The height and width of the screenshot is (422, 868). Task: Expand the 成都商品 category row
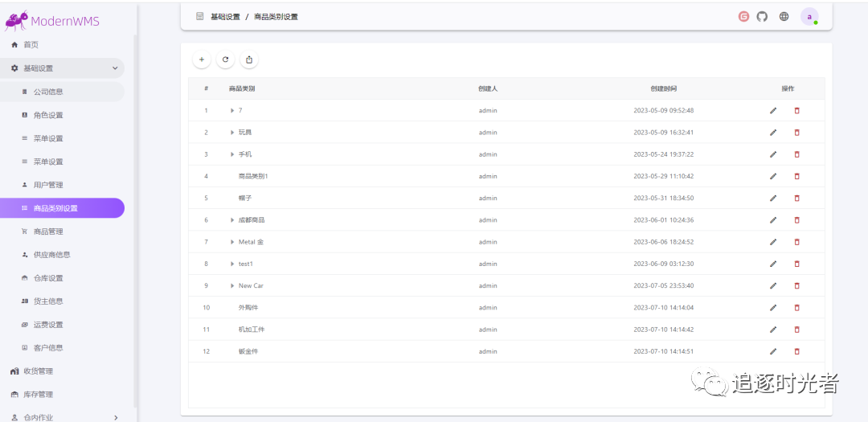pos(232,220)
